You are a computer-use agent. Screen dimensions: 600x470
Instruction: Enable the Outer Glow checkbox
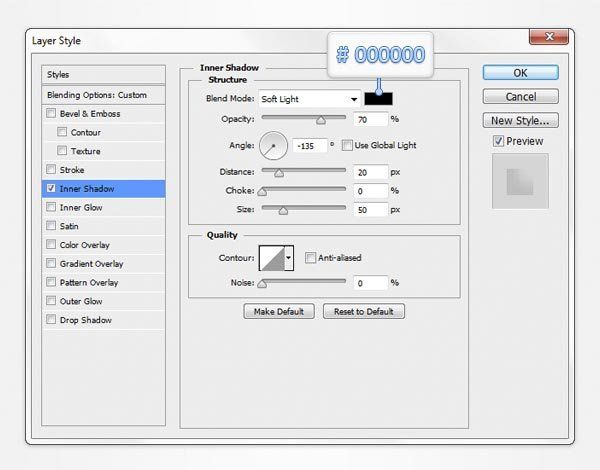(51, 300)
